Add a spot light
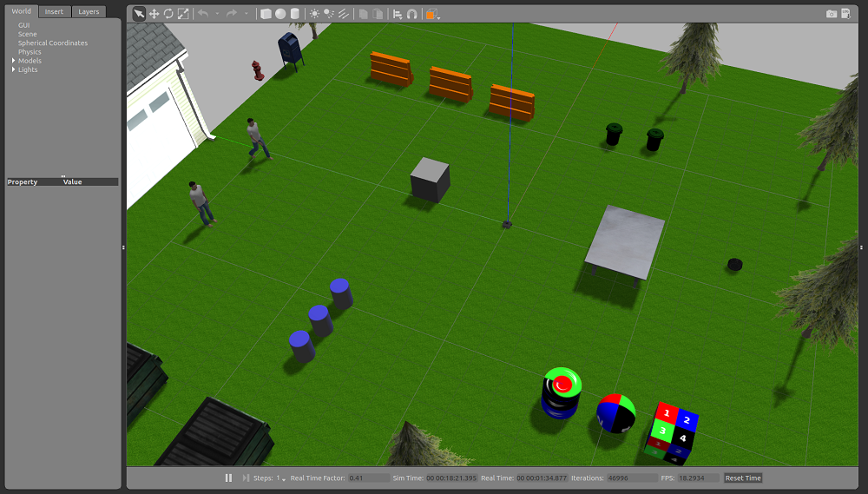This screenshot has width=868, height=494. [329, 14]
